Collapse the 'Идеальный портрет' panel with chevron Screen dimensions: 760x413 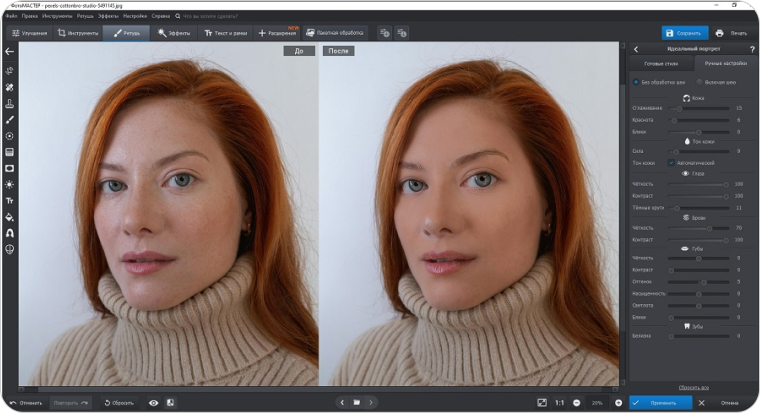[x=636, y=49]
